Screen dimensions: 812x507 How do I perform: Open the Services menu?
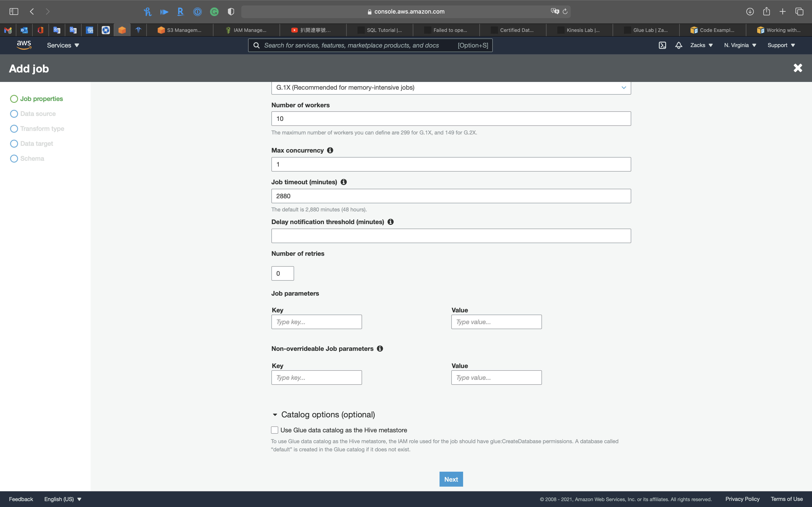(x=63, y=45)
